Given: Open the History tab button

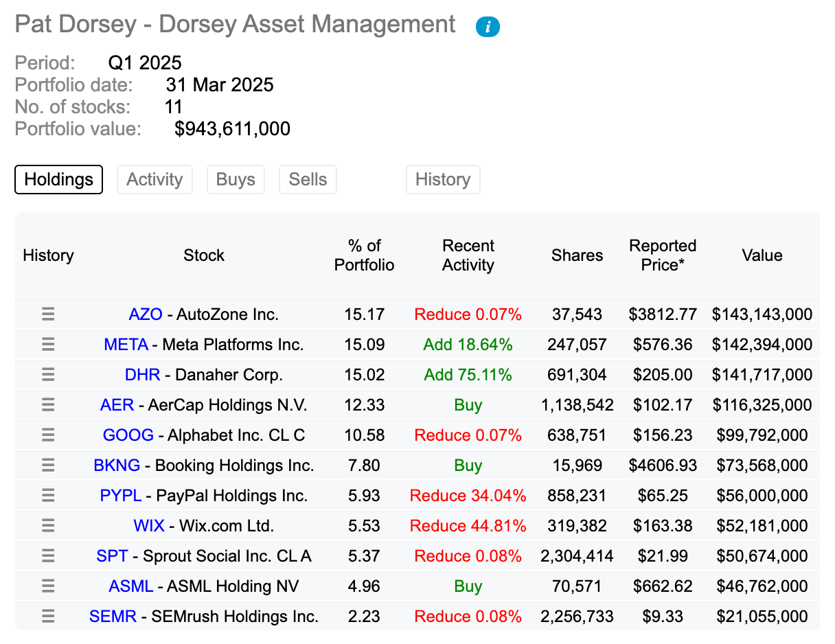Looking at the screenshot, I should (x=443, y=180).
